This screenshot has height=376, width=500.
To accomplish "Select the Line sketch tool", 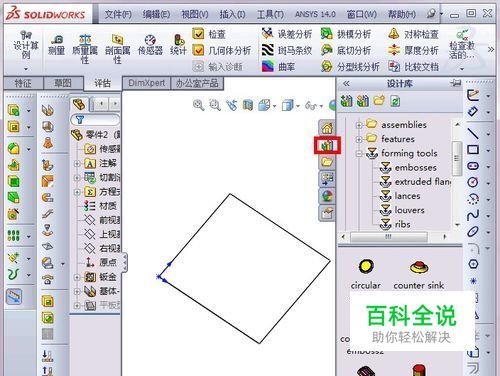I will (473, 134).
